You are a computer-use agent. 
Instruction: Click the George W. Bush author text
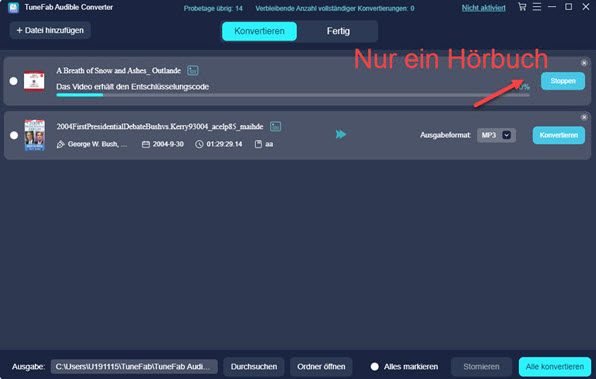click(x=97, y=144)
